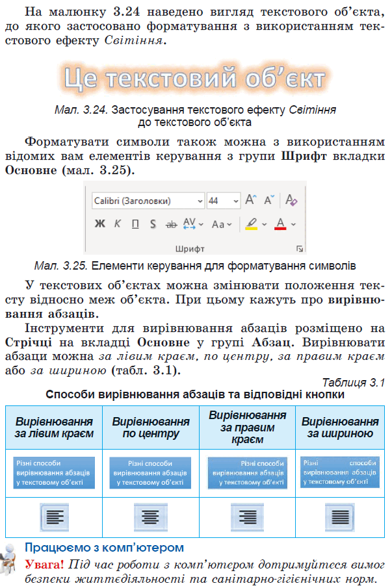392x588 pixels.
Task: Select the left-aligned sample text box
Action: pos(54,473)
